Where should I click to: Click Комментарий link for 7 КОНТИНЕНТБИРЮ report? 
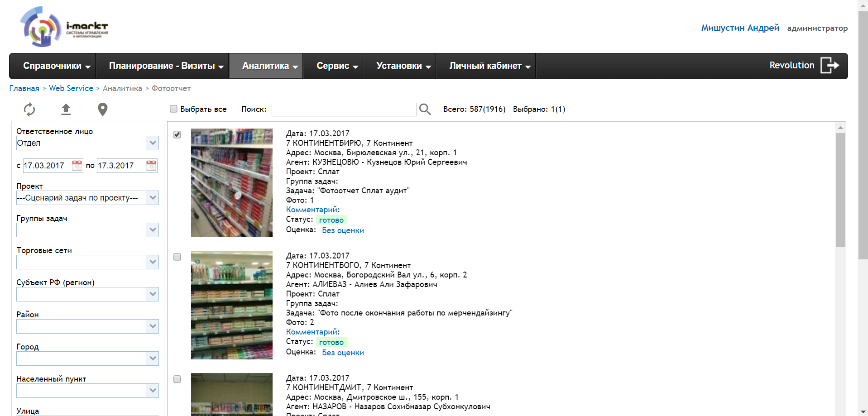point(312,210)
